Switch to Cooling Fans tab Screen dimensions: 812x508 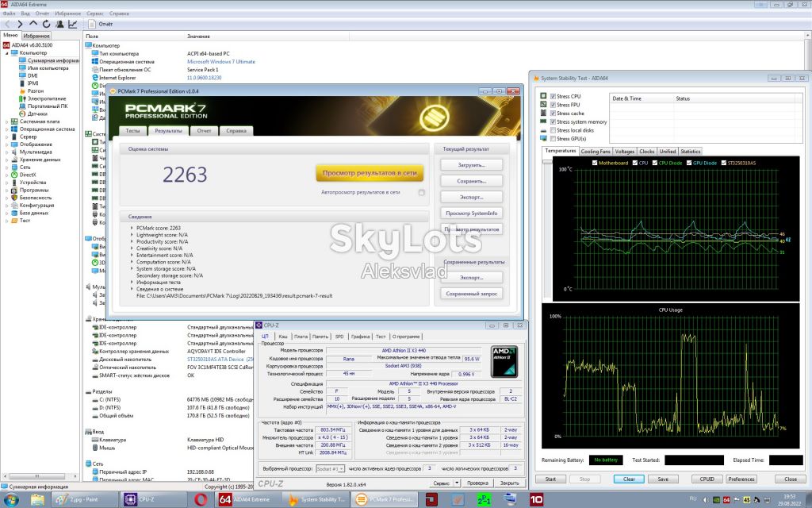point(596,152)
